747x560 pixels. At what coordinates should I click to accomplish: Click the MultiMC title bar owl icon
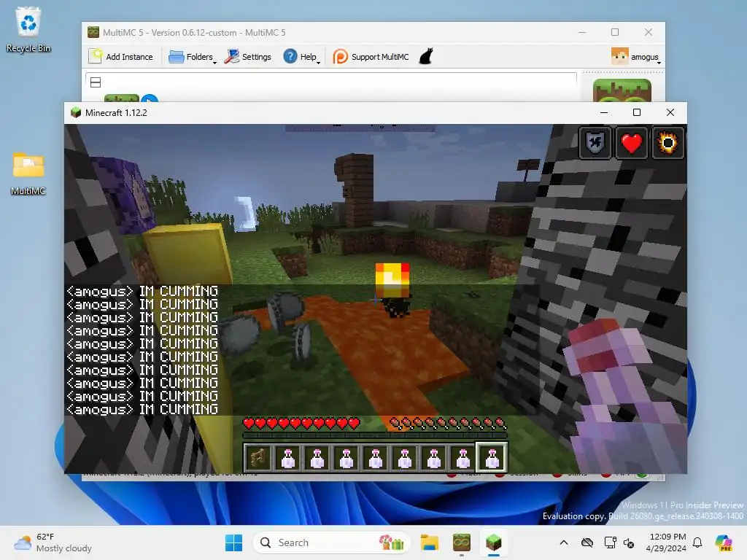click(93, 32)
